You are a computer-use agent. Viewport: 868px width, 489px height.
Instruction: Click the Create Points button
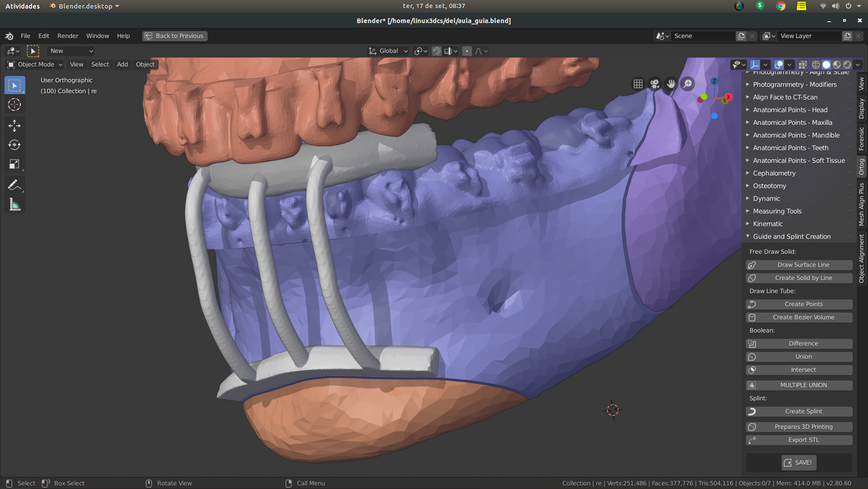[x=799, y=304]
